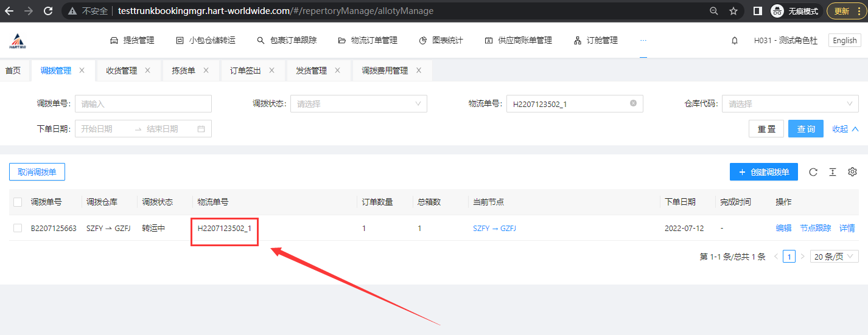Screen dimensions: 868x335
Task: Click the refresh table icon
Action: coord(813,172)
